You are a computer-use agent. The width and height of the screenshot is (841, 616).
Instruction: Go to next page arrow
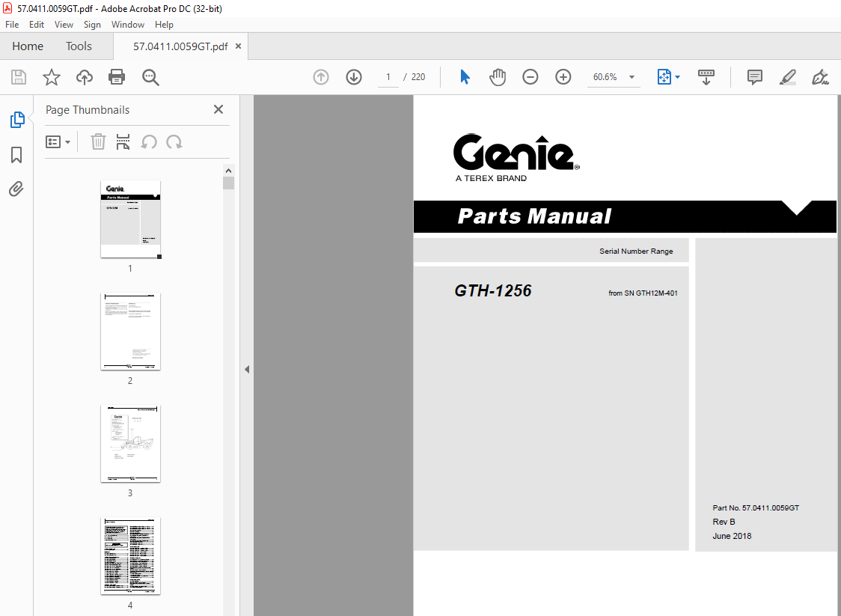[x=354, y=77]
